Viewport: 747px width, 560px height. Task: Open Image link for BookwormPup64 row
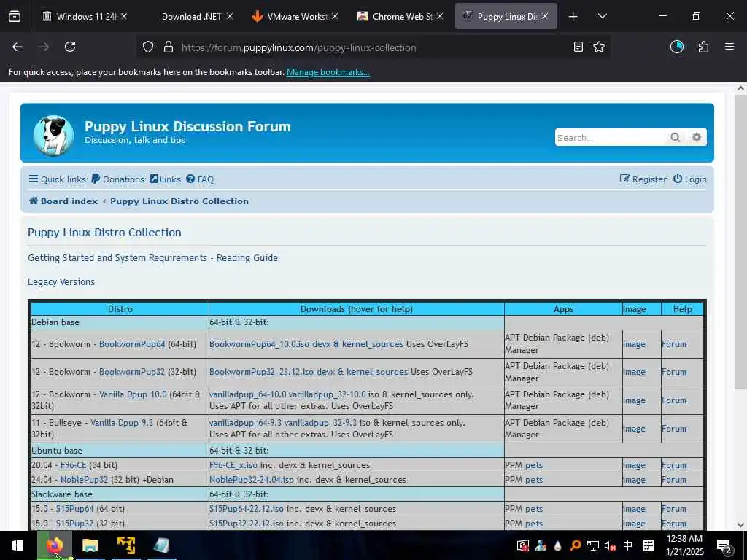click(634, 344)
